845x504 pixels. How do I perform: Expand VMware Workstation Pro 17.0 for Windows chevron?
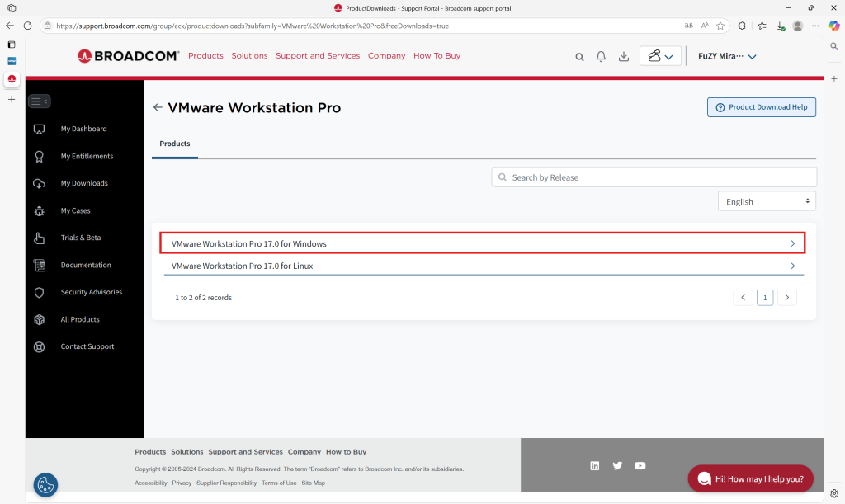click(793, 243)
